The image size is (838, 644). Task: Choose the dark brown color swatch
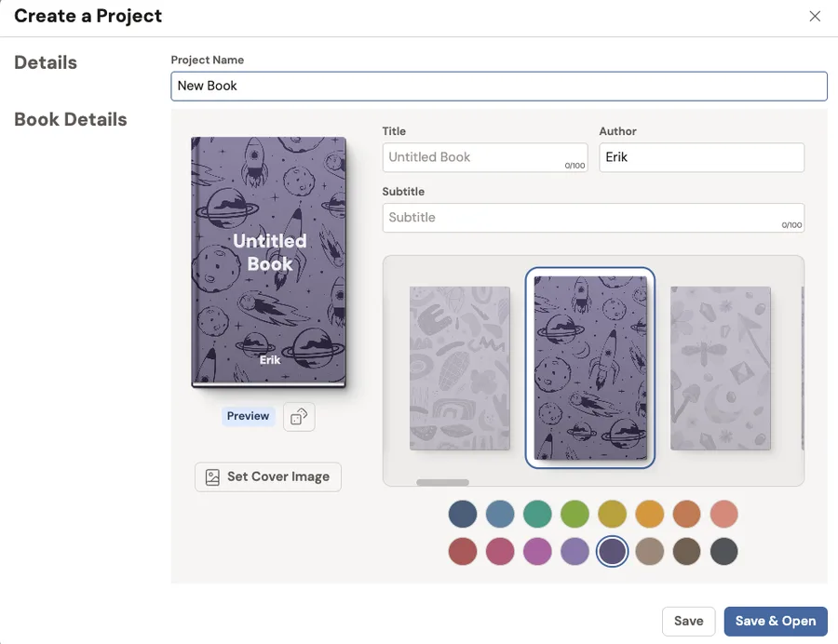pyautogui.click(x=687, y=551)
